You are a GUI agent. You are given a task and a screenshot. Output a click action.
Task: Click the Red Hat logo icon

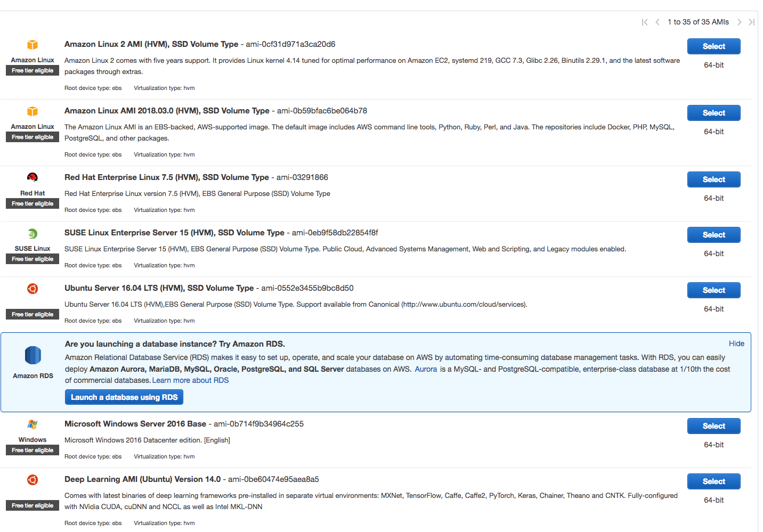[x=33, y=177]
